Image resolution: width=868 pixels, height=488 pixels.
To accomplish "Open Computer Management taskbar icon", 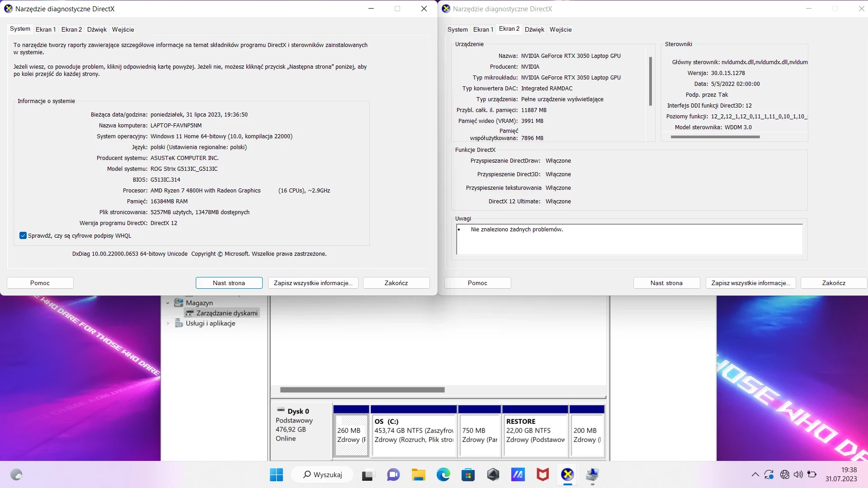I will pyautogui.click(x=593, y=474).
